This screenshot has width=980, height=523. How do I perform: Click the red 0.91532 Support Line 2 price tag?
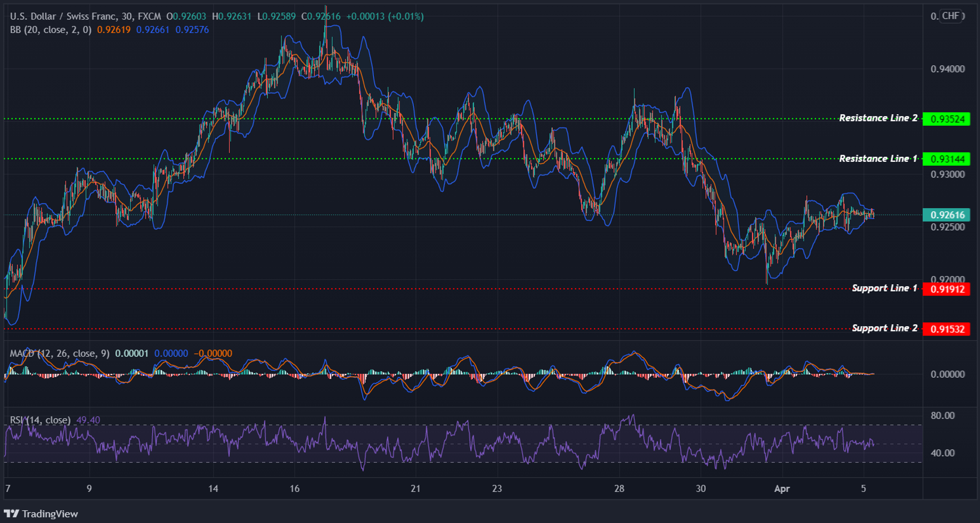[x=947, y=328]
